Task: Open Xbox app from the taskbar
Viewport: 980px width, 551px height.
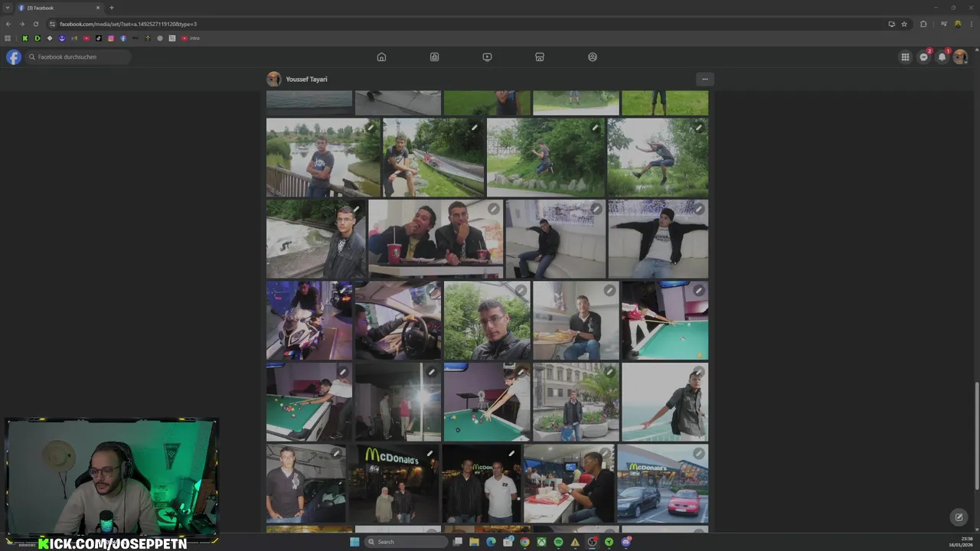Action: [541, 542]
